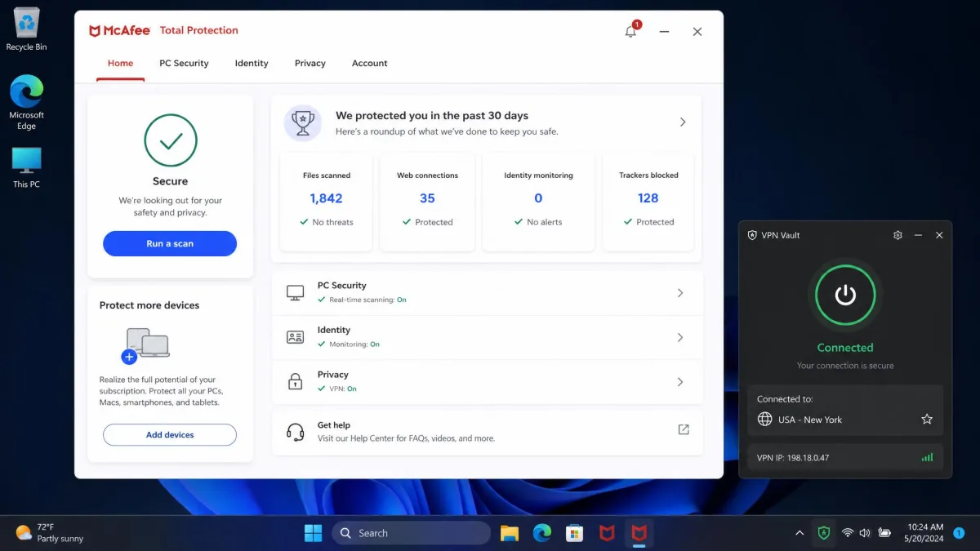Expand the Privacy row chevron
The height and width of the screenshot is (551, 980).
(x=680, y=381)
